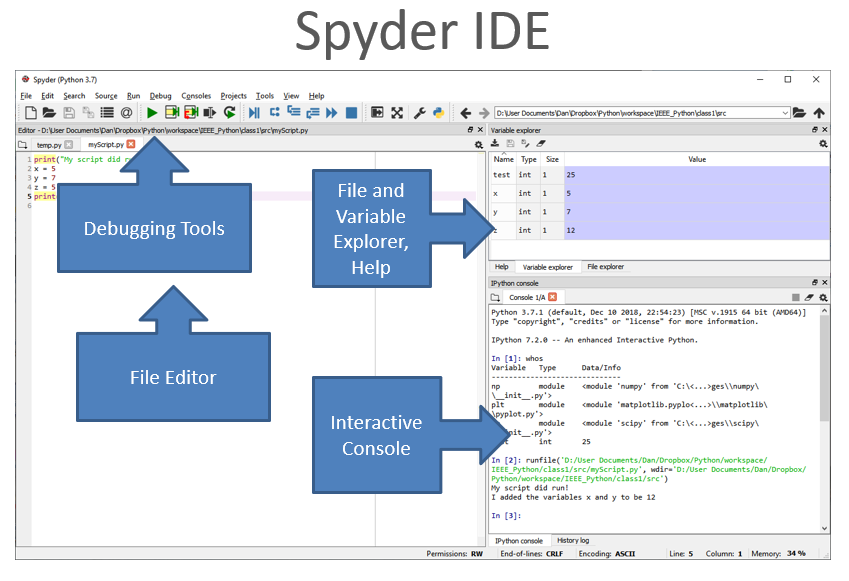
Task: Open the file list management icon
Action: pyautogui.click(x=107, y=113)
